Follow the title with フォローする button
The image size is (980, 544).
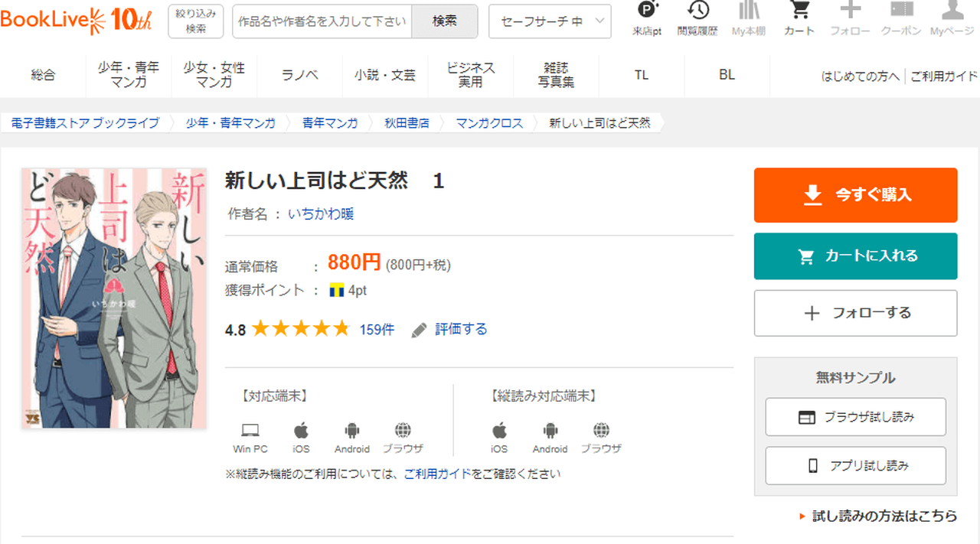(855, 313)
